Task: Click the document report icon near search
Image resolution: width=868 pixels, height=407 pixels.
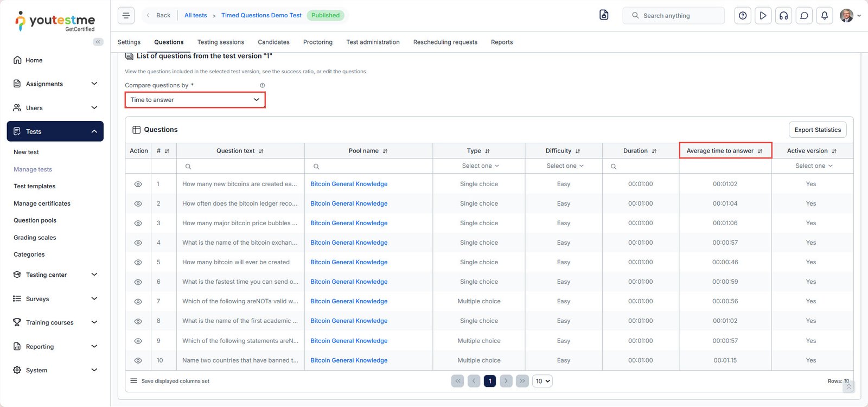Action: (x=604, y=15)
